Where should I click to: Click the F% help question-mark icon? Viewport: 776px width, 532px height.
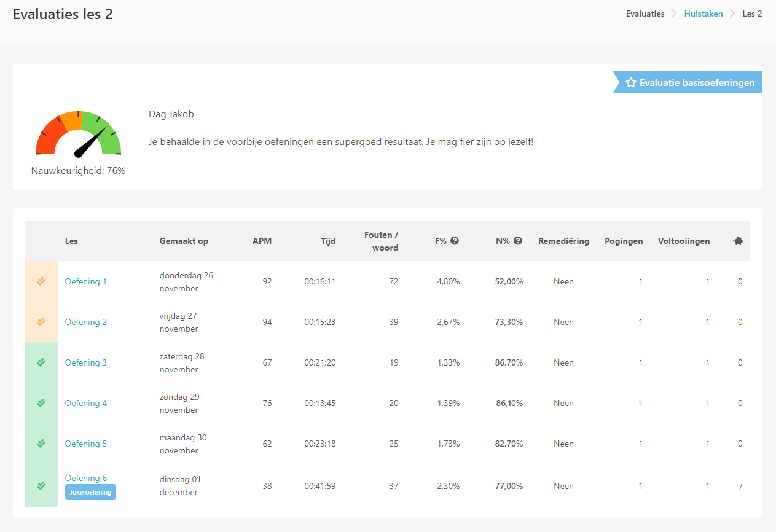(x=455, y=241)
